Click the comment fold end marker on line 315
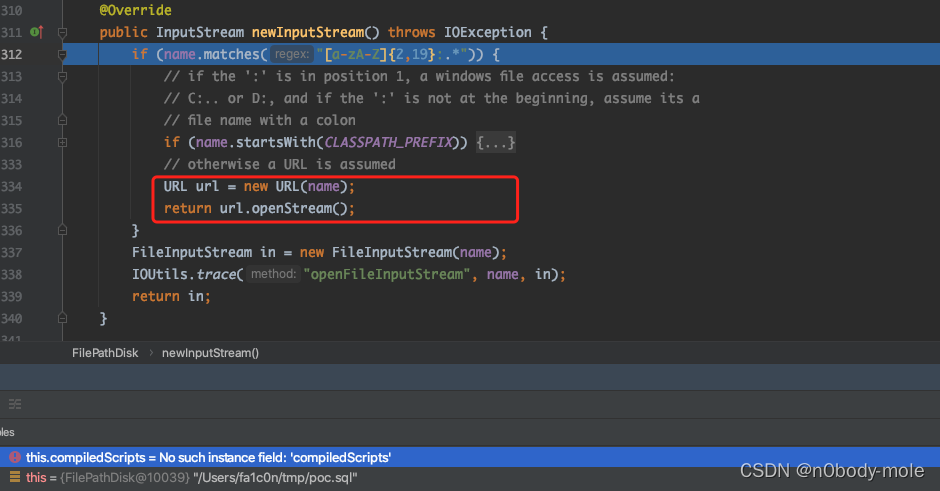The height and width of the screenshot is (491, 940). click(62, 121)
